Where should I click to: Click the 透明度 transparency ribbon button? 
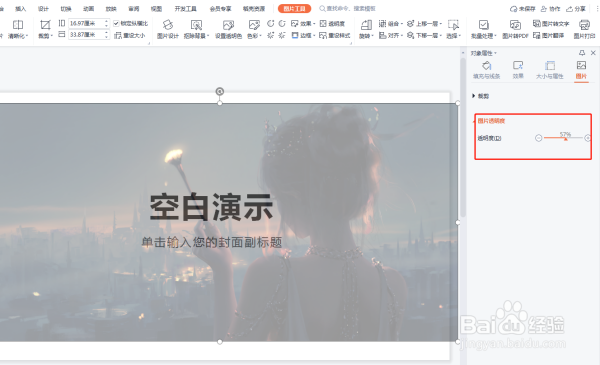[x=332, y=24]
